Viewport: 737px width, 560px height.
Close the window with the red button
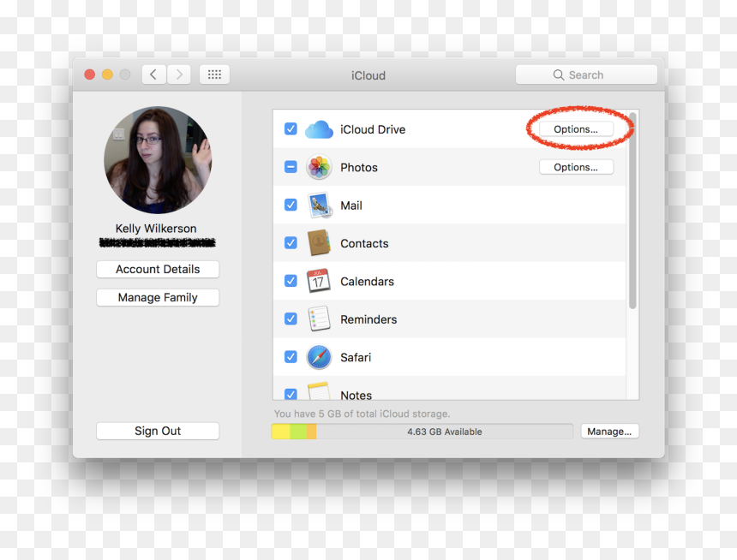[x=90, y=74]
